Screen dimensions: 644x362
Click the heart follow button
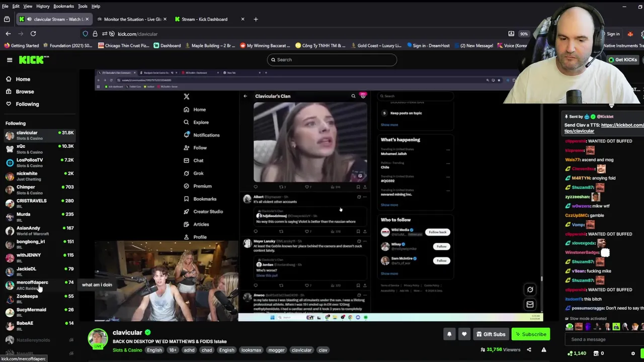pyautogui.click(x=464, y=334)
